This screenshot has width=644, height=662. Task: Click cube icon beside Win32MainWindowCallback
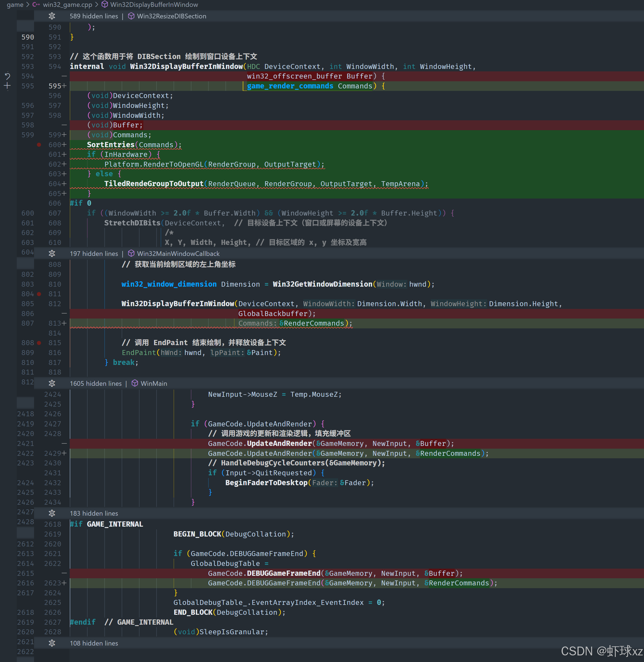point(131,253)
